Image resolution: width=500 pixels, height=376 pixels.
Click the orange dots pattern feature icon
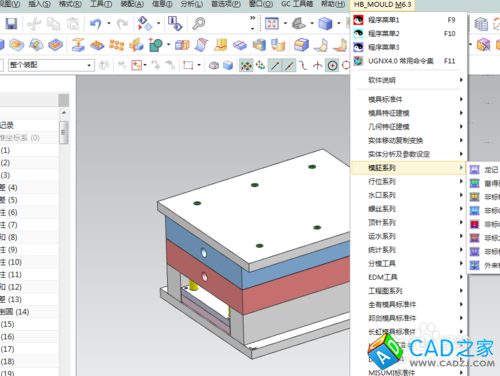117,45
